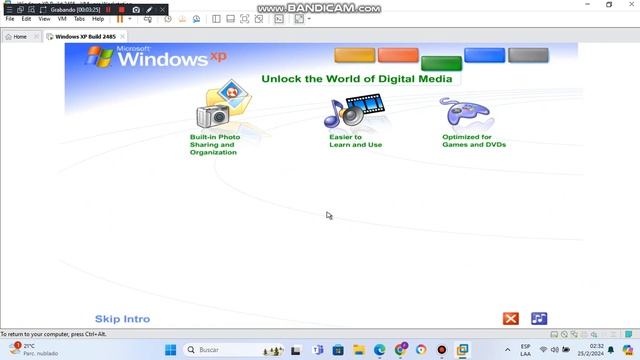Screen dimensions: 640x360
Task: Exit the tour with the red X button
Action: click(511, 318)
